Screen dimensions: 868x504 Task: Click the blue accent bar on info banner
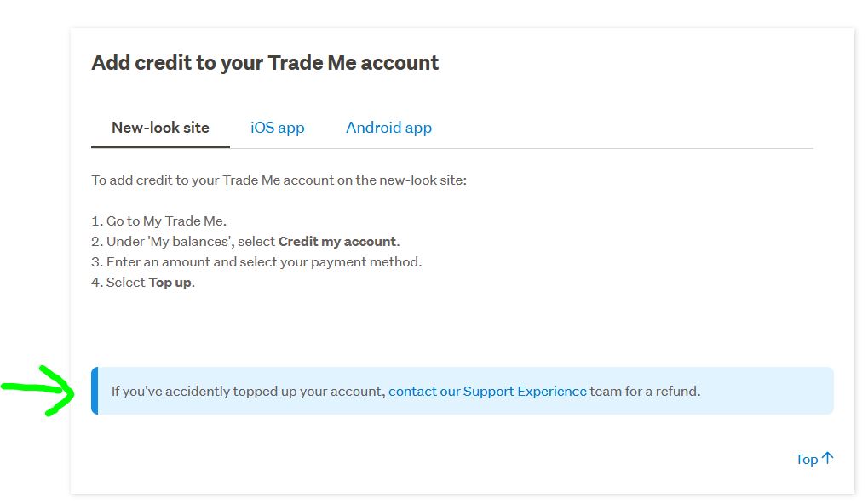tap(95, 391)
